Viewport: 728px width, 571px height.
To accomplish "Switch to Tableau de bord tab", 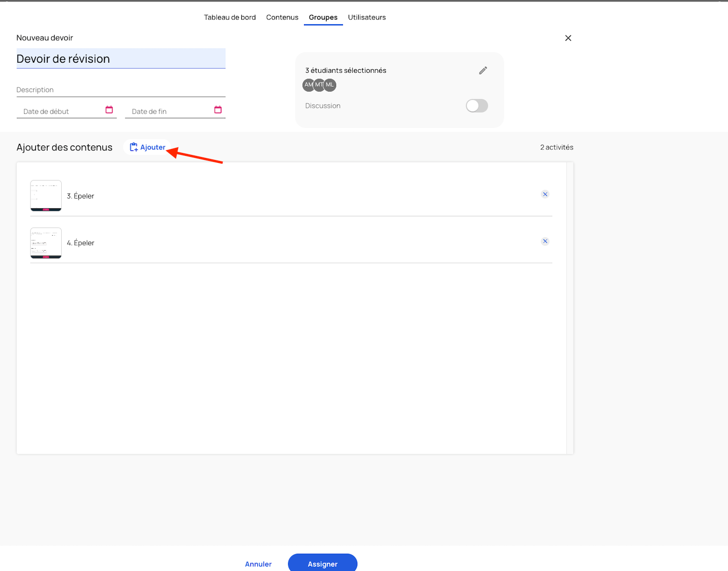I will point(230,18).
